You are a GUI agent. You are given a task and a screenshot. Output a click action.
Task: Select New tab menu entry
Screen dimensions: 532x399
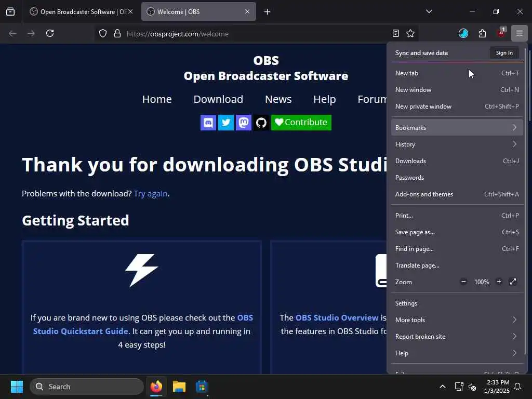point(457,73)
